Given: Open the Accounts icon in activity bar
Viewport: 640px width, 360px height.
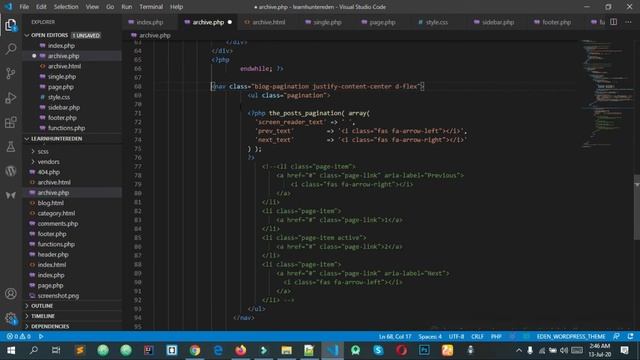Looking at the screenshot, I should [11, 293].
